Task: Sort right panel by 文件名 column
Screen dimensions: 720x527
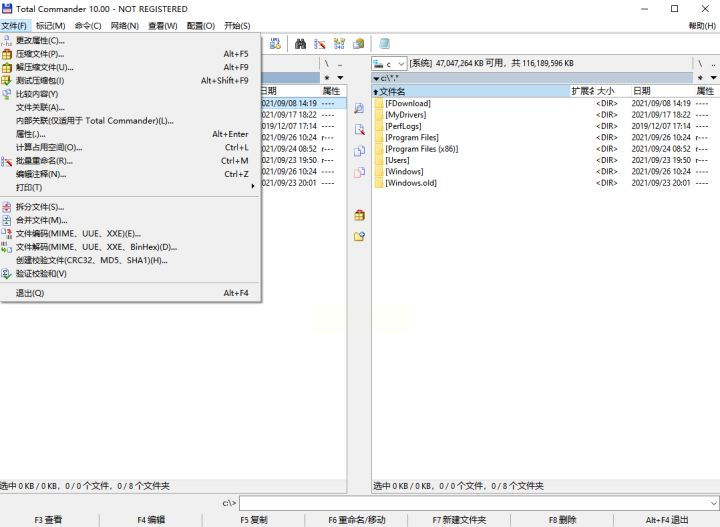Action: click(471, 91)
